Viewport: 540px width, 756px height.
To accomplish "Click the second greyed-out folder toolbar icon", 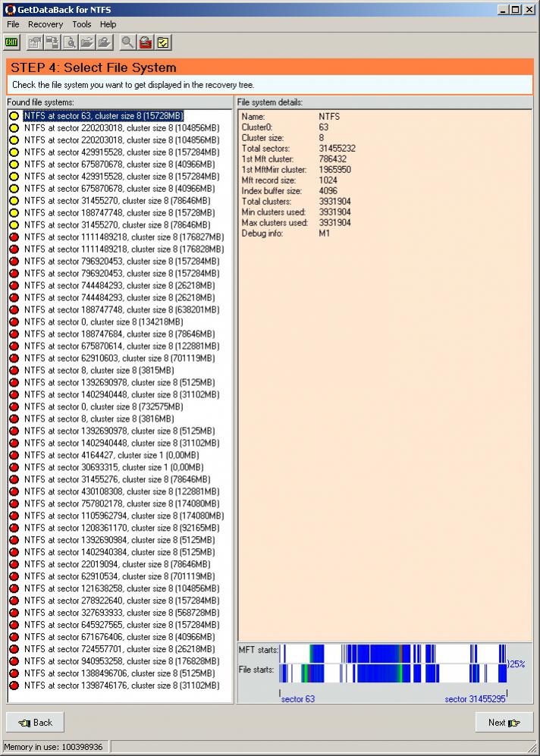I will [105, 42].
